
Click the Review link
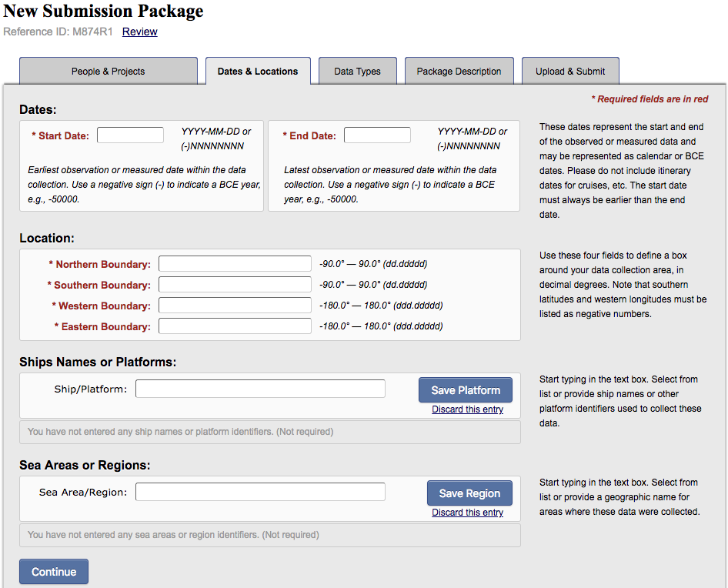pyautogui.click(x=140, y=32)
